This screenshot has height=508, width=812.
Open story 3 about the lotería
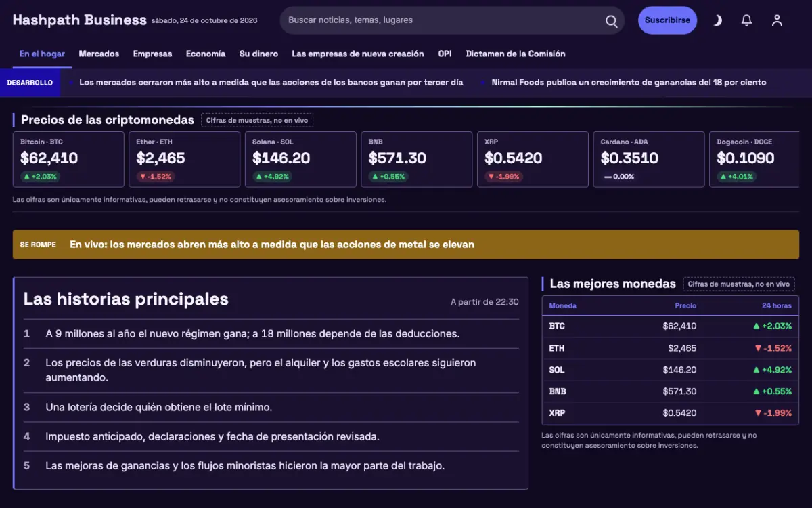(271, 408)
